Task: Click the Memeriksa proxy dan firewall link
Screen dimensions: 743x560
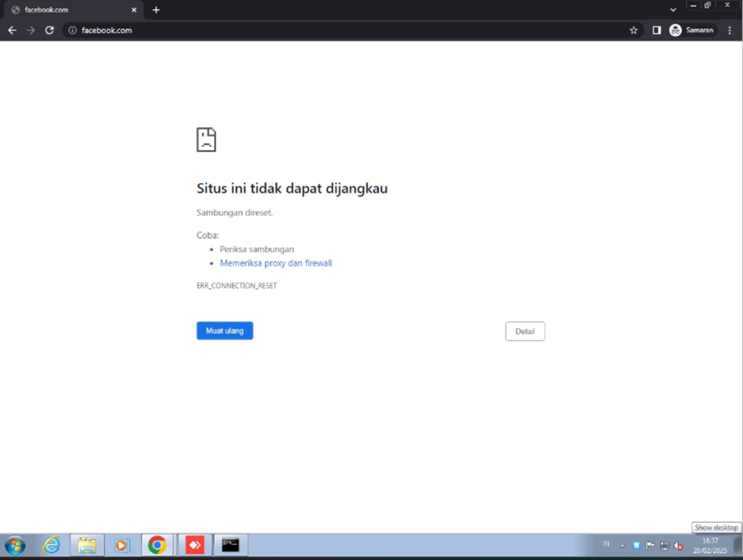Action: (x=276, y=263)
